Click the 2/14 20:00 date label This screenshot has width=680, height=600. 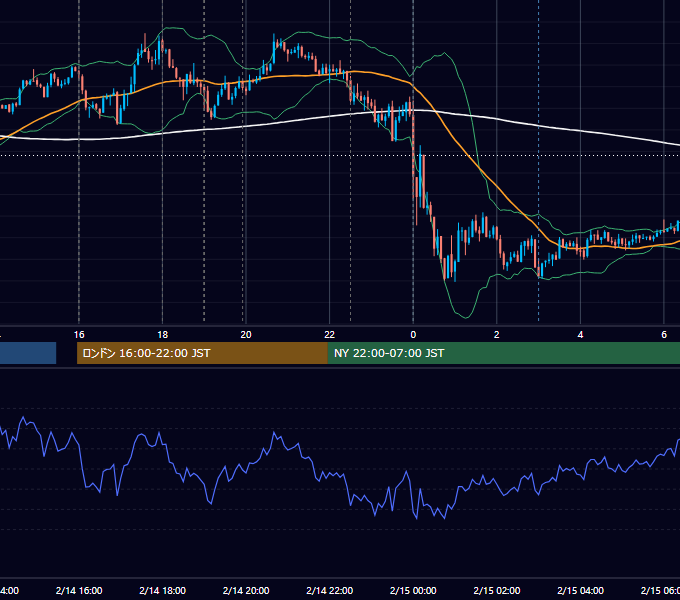(x=246, y=591)
